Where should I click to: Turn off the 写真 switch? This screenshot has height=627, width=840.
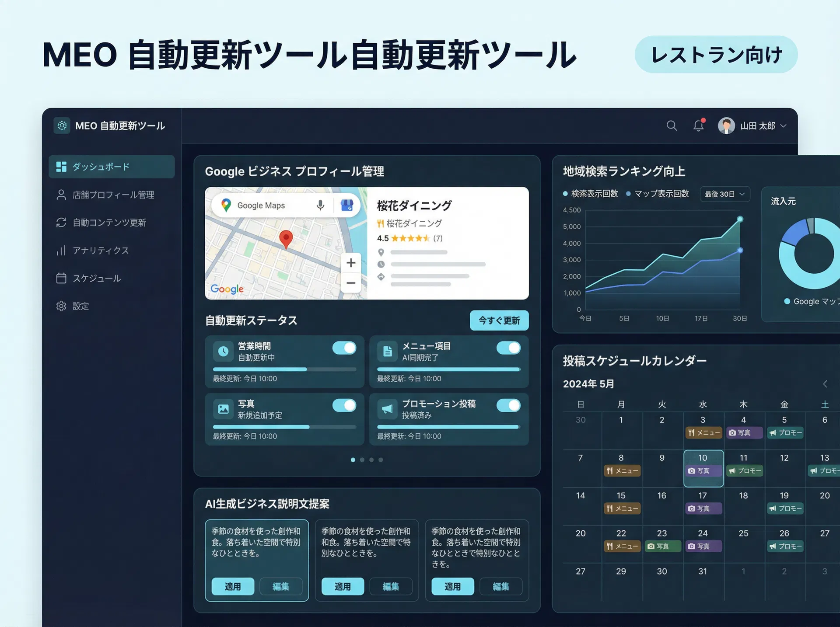(344, 406)
